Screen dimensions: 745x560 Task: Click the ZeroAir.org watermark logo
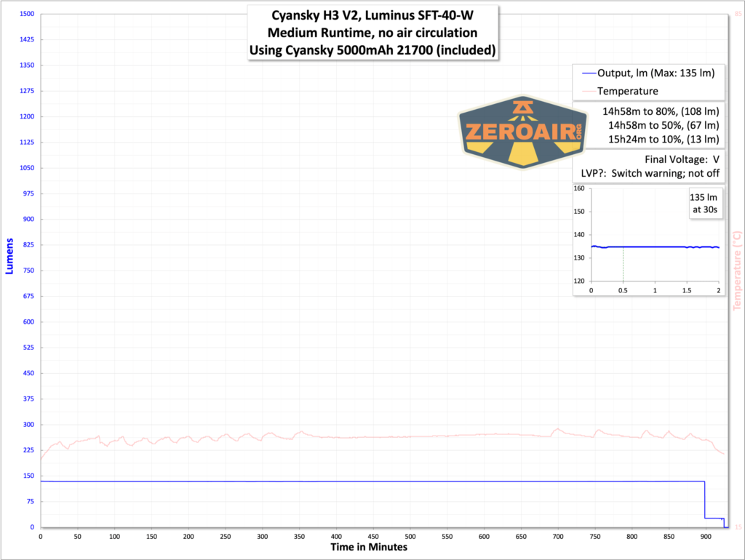522,132
